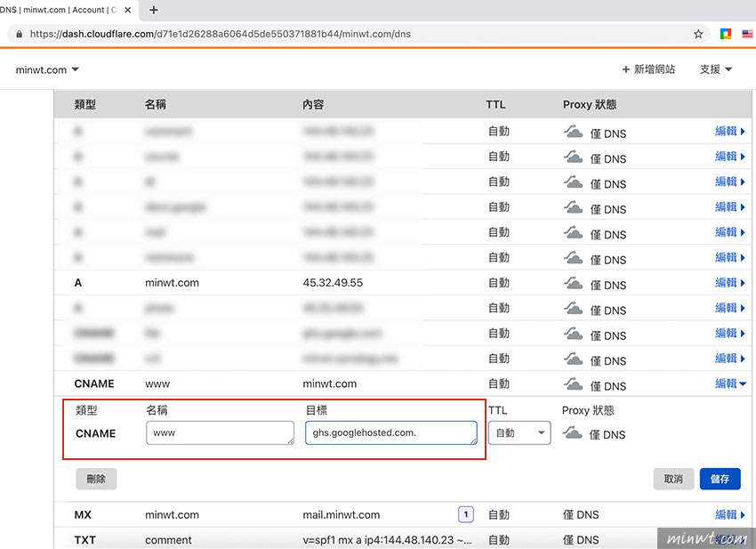Click the comment name in the TXT row
This screenshot has width=756, height=549.
click(168, 540)
